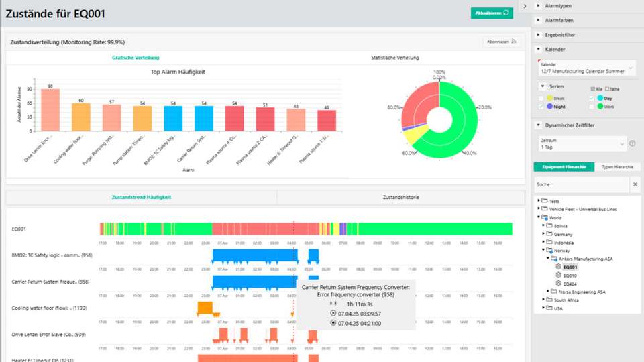This screenshot has height=362, width=644.
Task: Click the yellow Break color swatch
Action: click(x=549, y=98)
